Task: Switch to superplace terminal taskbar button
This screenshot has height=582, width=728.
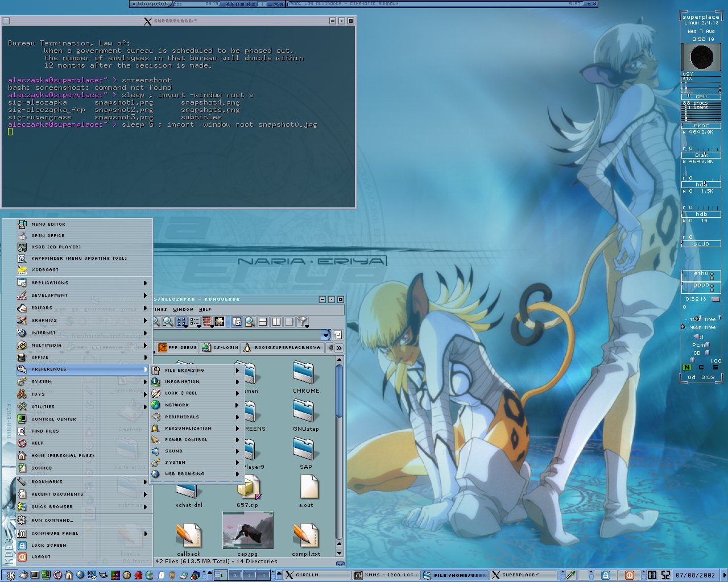Action: pos(524,575)
